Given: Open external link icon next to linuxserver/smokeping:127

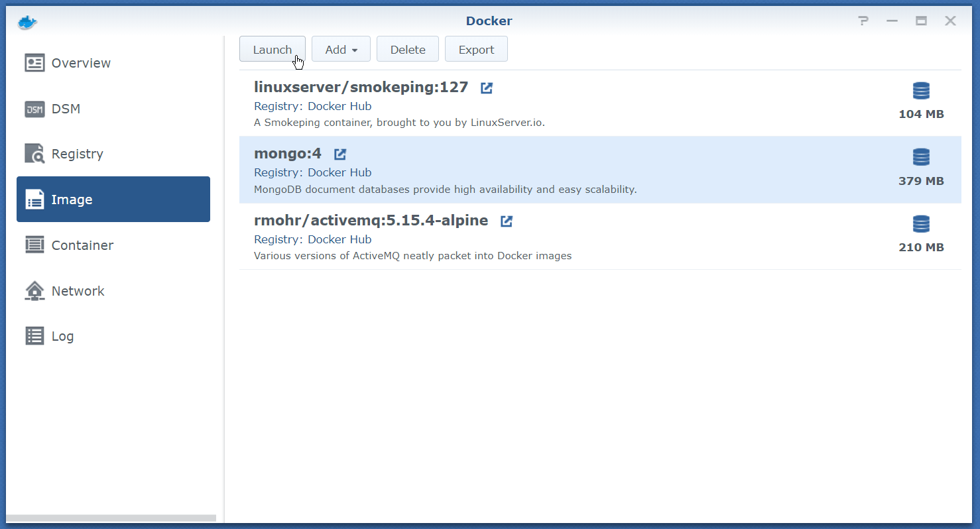Looking at the screenshot, I should [x=487, y=88].
